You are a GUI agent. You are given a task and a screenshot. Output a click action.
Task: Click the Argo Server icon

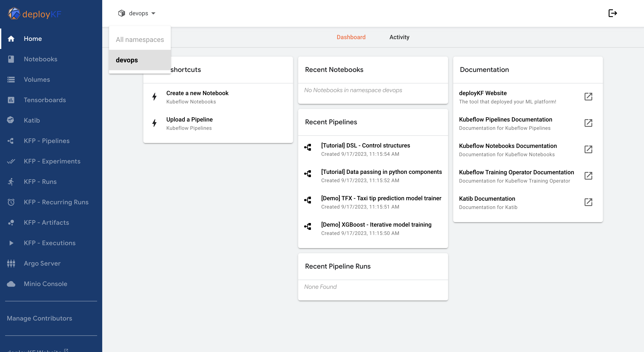point(11,263)
